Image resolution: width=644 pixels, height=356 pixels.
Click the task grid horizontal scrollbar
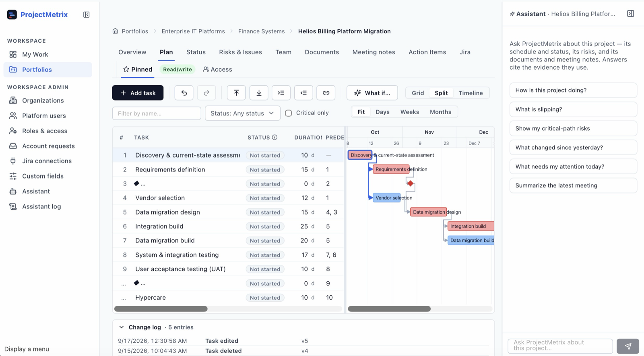161,309
